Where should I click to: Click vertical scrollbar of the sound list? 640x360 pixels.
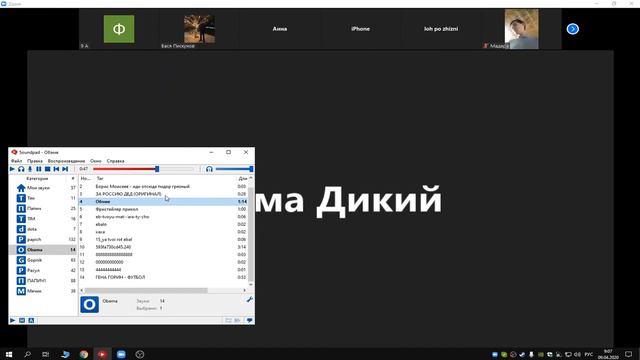click(251, 233)
